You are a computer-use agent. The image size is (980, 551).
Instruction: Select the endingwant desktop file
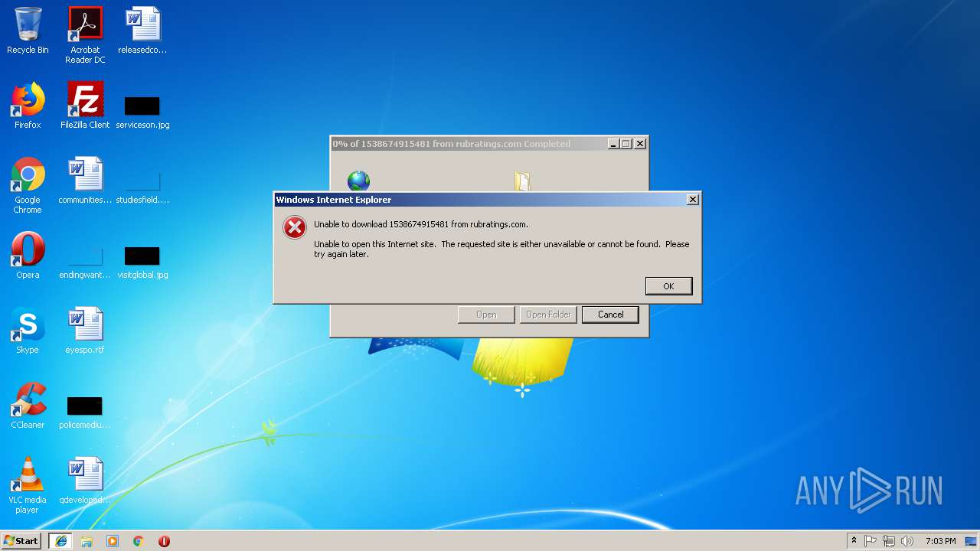click(x=85, y=263)
